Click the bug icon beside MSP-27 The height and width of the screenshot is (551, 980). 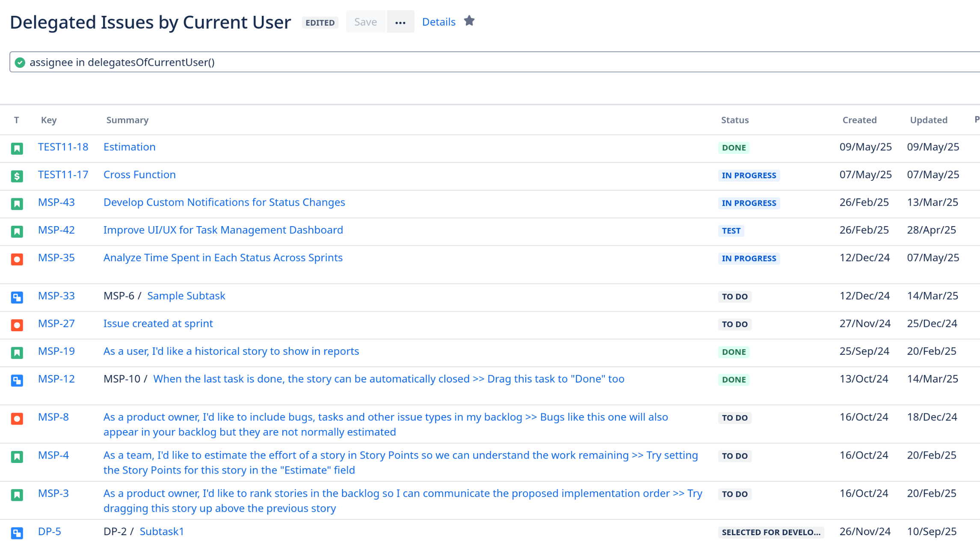point(17,325)
